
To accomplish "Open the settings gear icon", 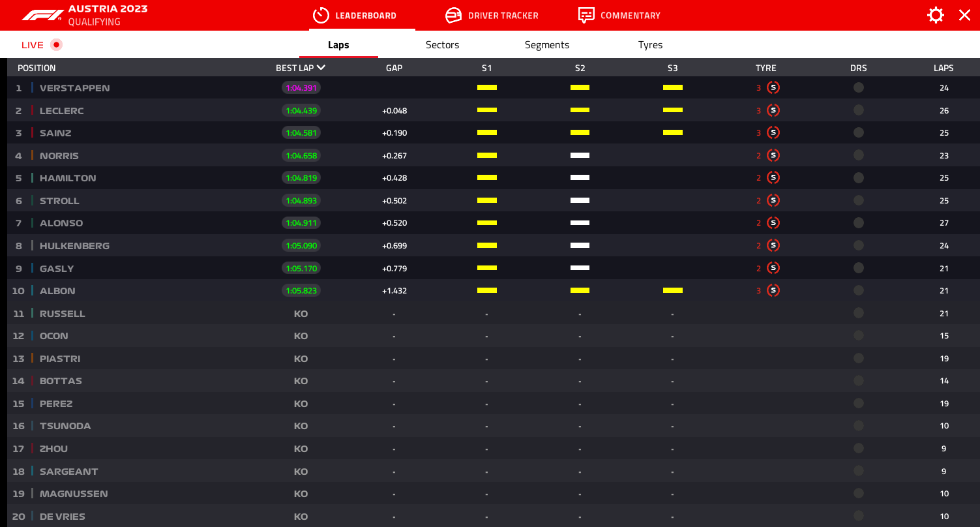I will point(936,15).
